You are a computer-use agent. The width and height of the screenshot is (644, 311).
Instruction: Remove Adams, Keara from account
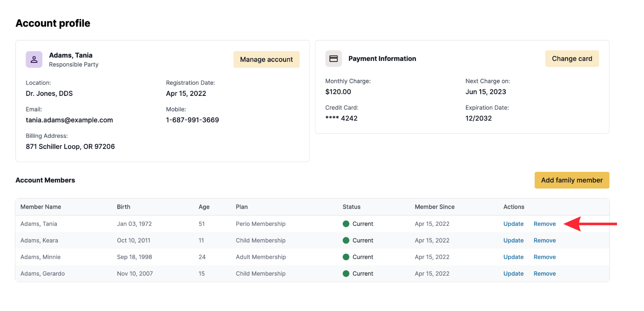pos(545,241)
